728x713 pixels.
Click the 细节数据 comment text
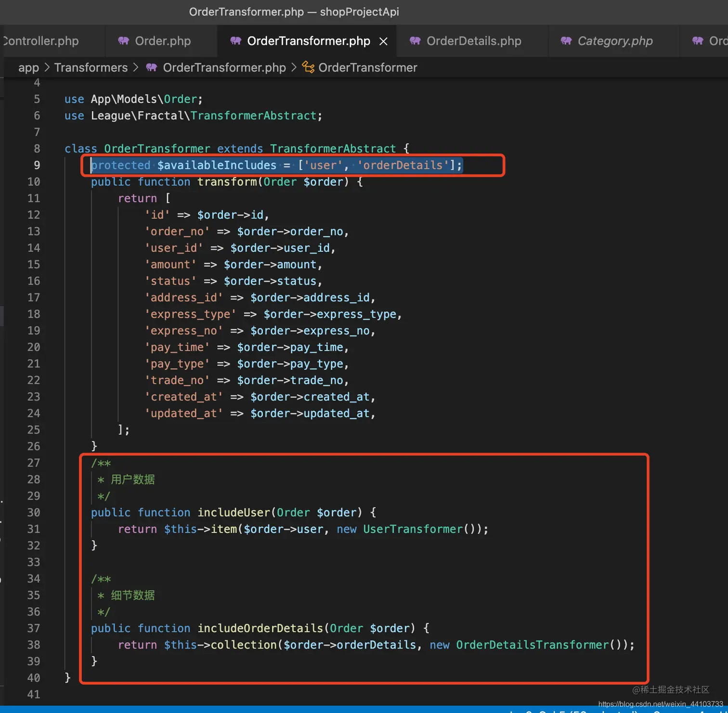coord(133,596)
